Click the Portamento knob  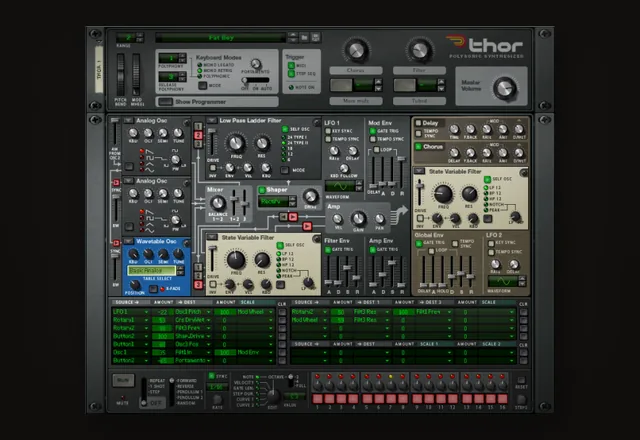click(256, 64)
